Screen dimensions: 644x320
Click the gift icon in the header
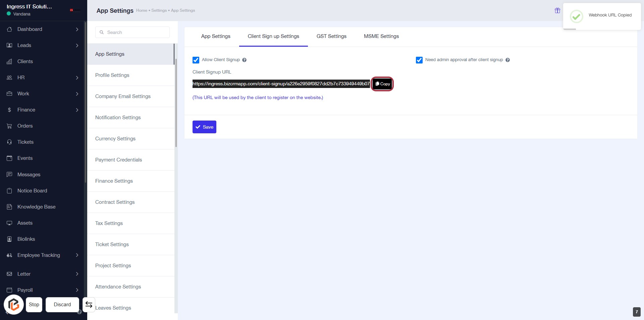tap(557, 10)
